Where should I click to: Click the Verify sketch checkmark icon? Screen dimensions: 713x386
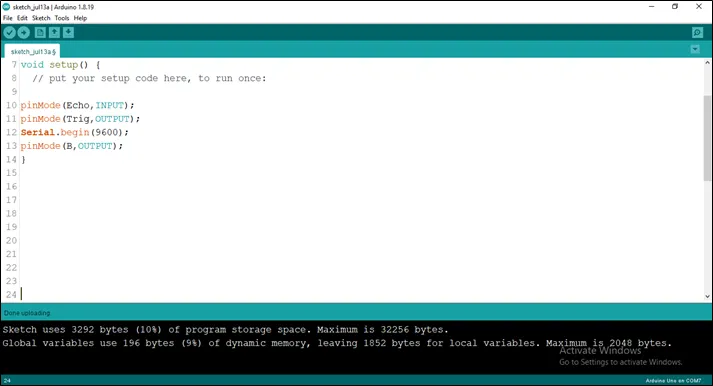click(x=10, y=33)
